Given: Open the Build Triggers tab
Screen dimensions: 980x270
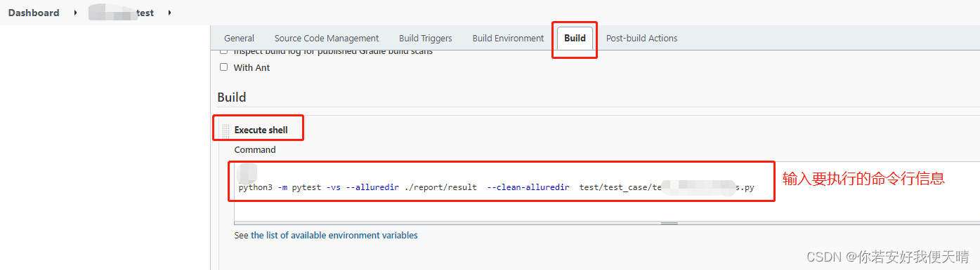Looking at the screenshot, I should pos(426,38).
